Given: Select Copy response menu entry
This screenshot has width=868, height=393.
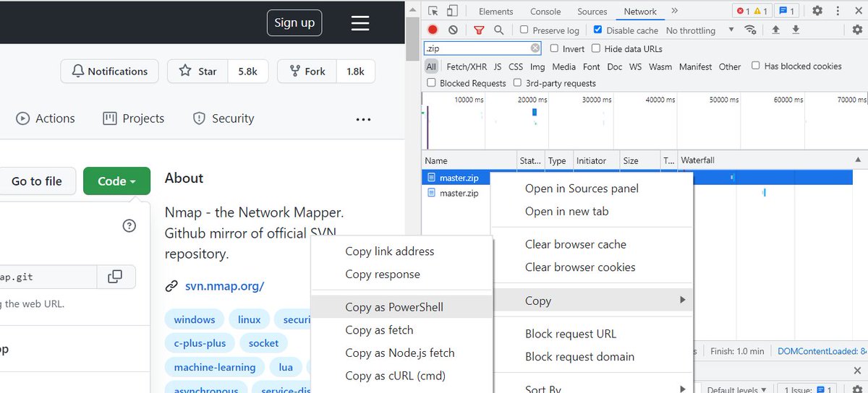Looking at the screenshot, I should pos(401,275).
